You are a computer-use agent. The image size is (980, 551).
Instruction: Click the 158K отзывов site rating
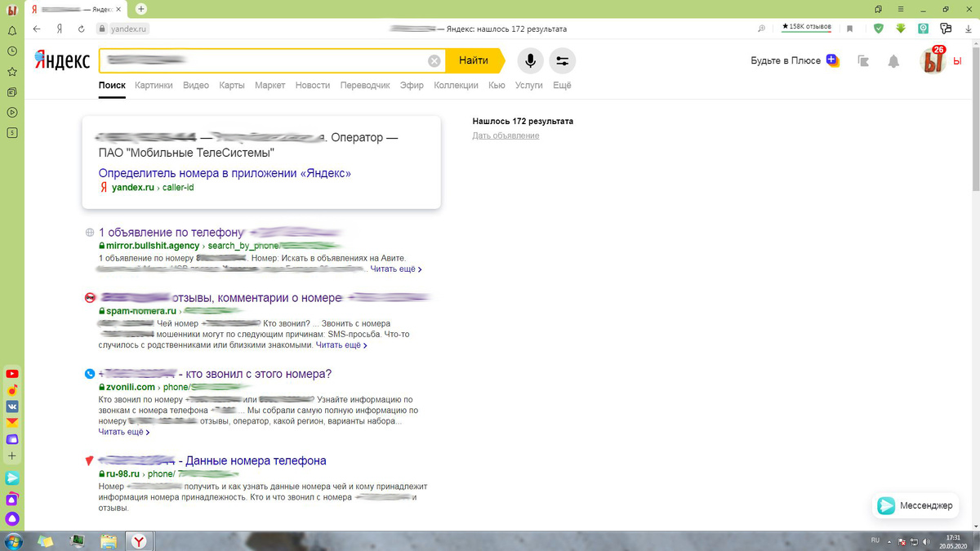tap(807, 27)
